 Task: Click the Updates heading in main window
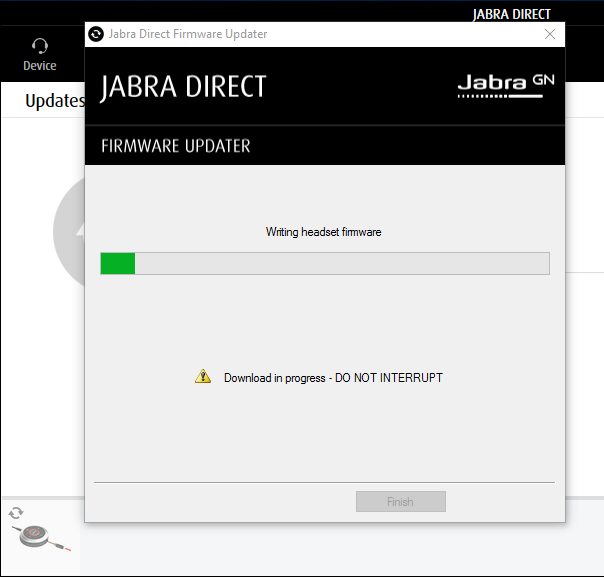coord(55,101)
